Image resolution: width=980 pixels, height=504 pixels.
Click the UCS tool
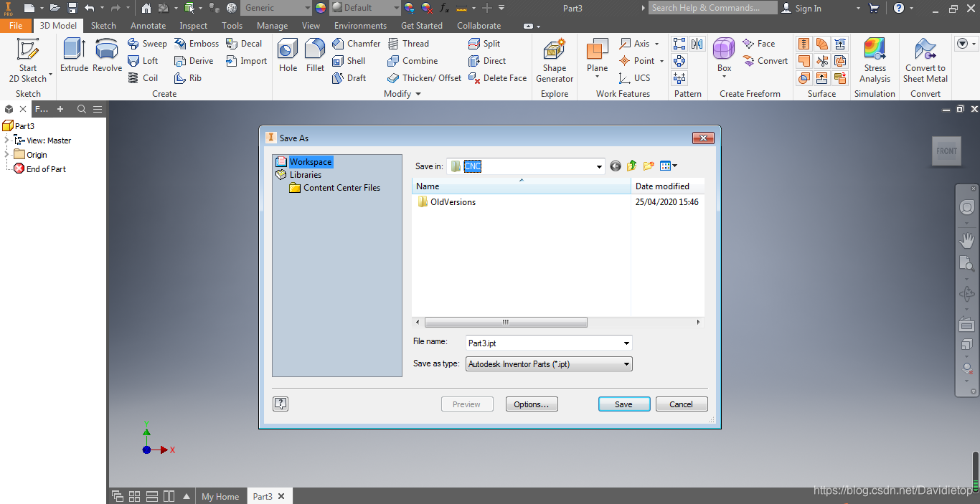click(635, 78)
